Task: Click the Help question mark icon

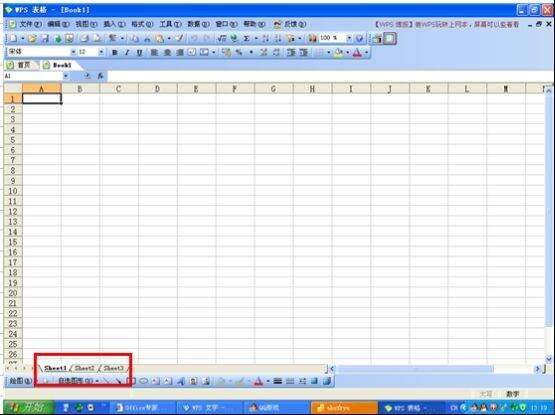Action: 359,38
